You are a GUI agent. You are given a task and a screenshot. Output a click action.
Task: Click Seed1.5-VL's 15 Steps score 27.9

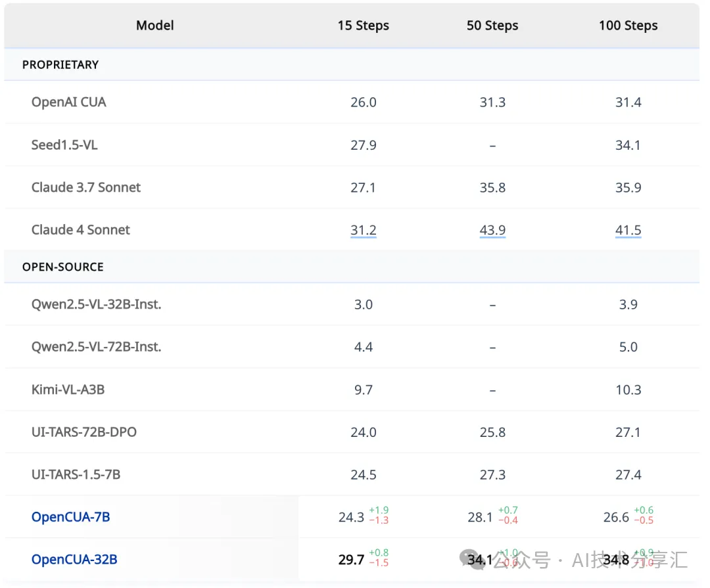click(x=363, y=145)
